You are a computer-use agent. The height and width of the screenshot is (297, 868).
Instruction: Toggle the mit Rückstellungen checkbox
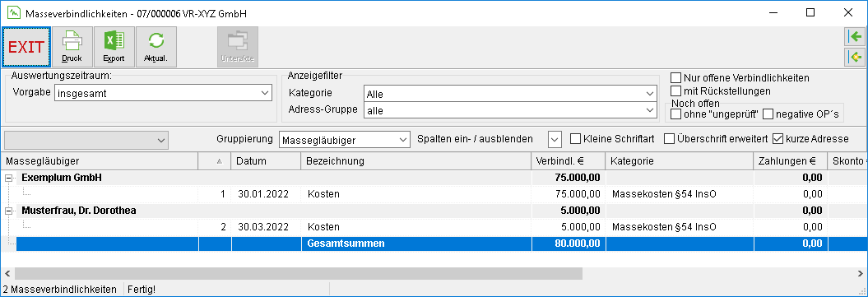(675, 90)
